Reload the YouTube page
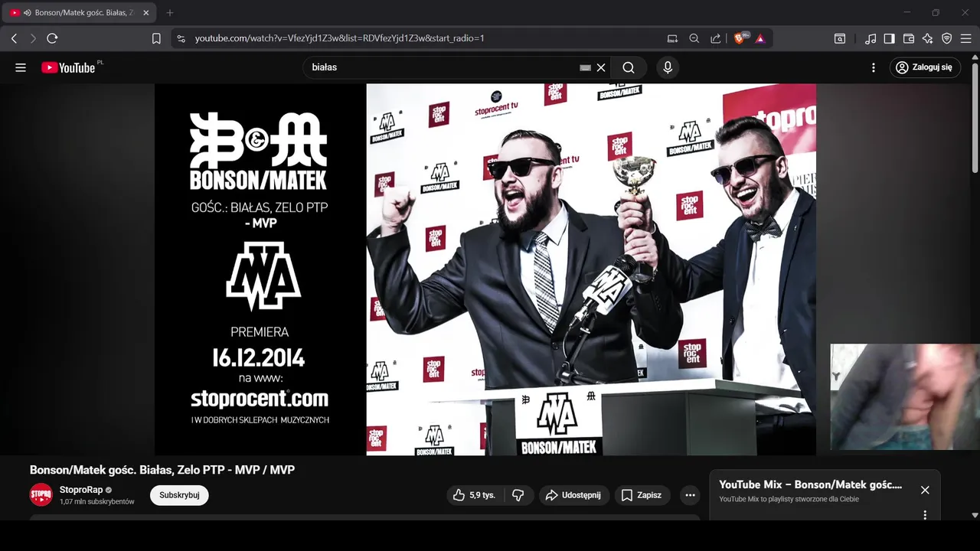This screenshot has height=551, width=980. tap(52, 38)
